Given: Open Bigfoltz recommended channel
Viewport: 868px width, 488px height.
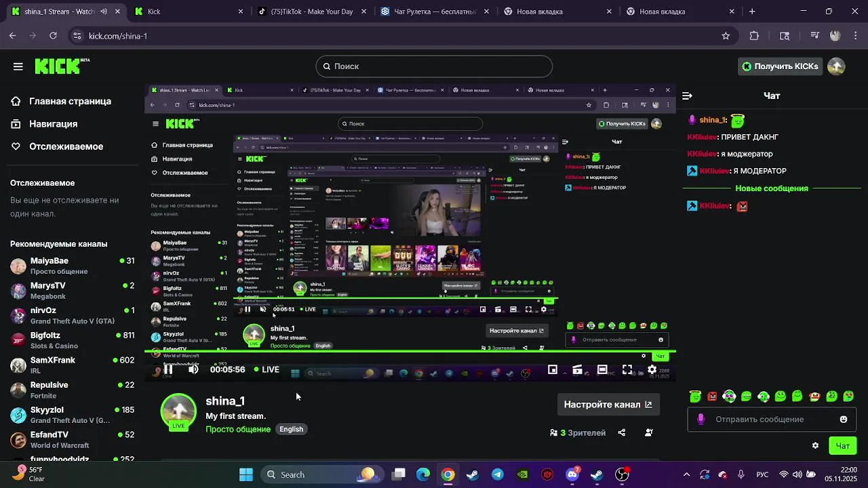Looking at the screenshot, I should tap(73, 340).
